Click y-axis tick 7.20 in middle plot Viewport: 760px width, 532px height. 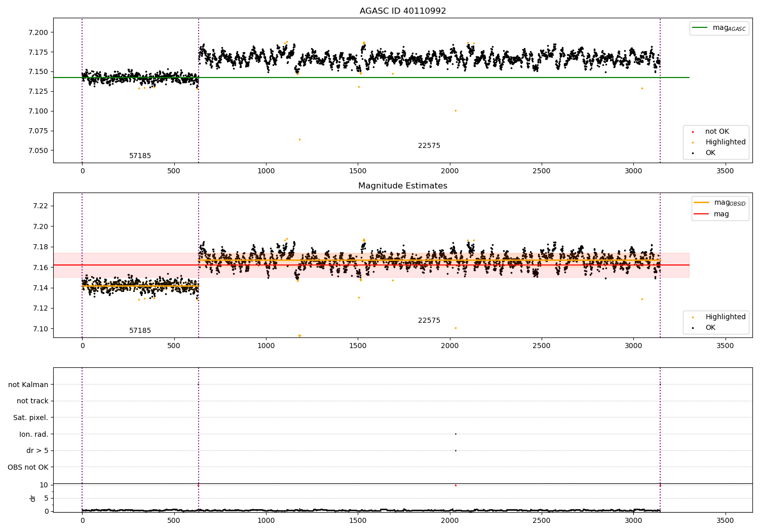coord(40,226)
